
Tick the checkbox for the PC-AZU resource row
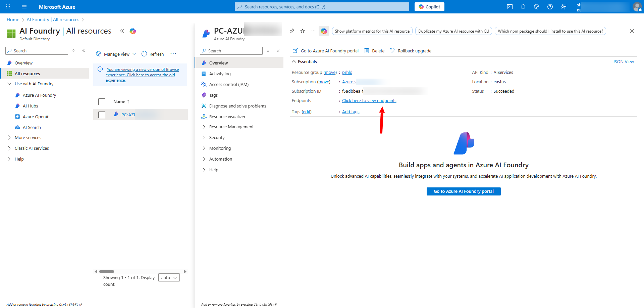(x=102, y=115)
